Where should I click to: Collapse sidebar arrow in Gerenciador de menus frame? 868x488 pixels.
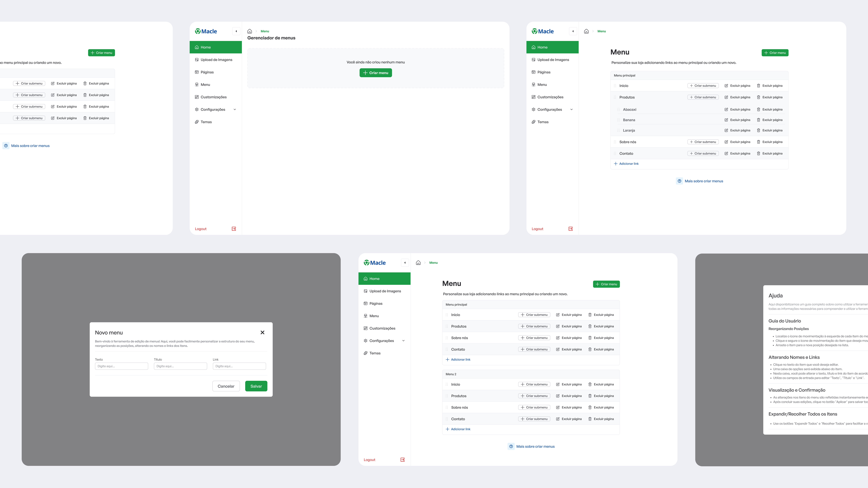[x=236, y=31]
